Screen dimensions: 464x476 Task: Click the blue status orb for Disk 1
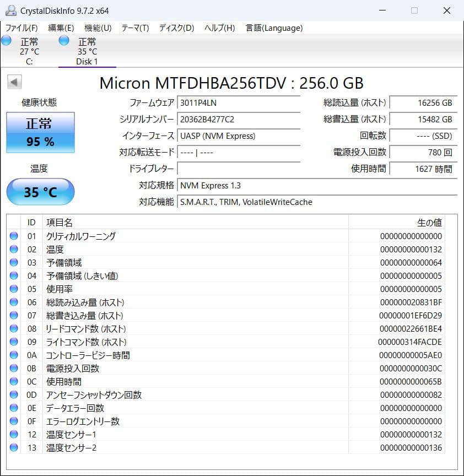(64, 40)
